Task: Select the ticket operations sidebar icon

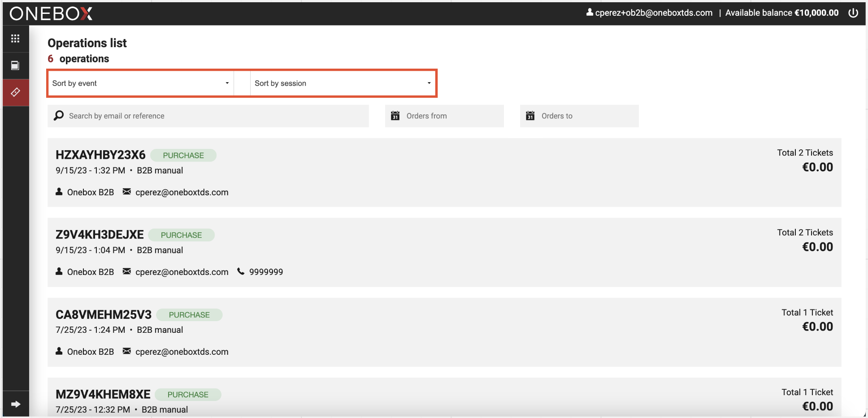Action: tap(15, 92)
